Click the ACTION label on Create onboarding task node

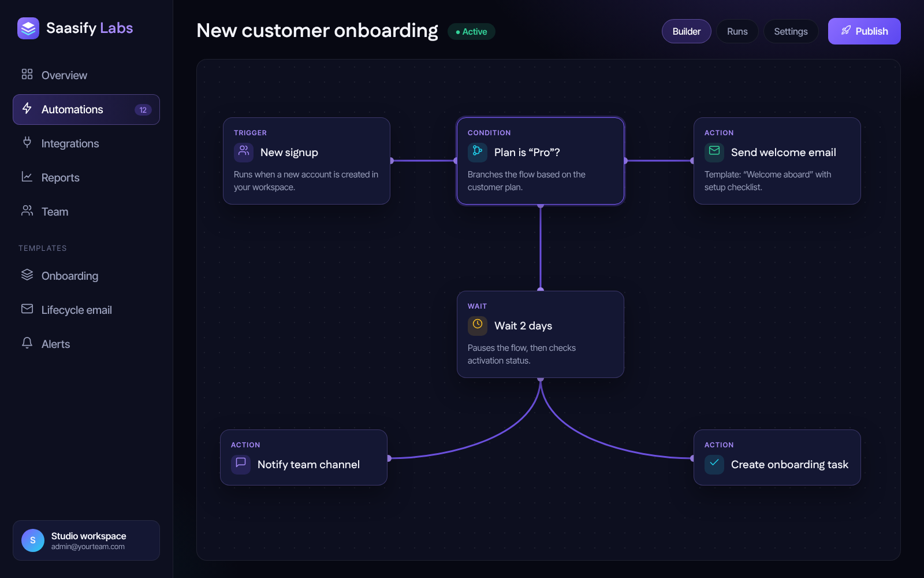[719, 445]
